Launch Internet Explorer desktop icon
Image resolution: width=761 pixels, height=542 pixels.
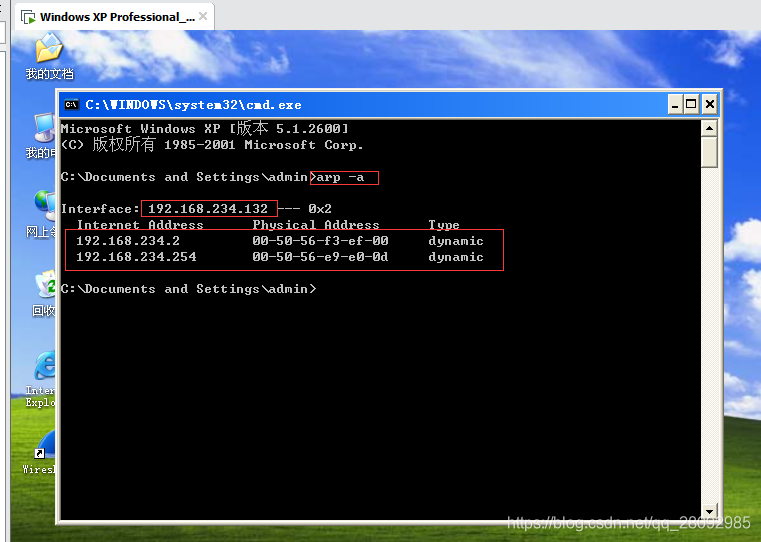coord(42,379)
